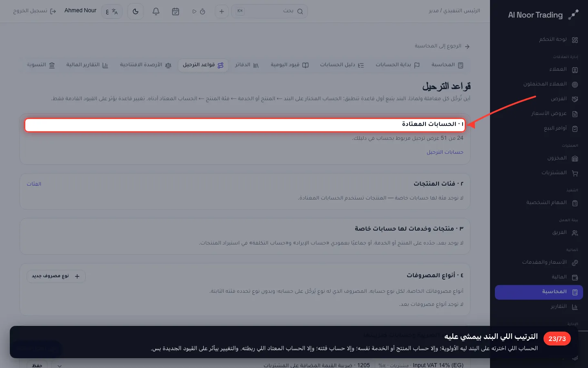Add a new expense type نوع مصروف جديد
The width and height of the screenshot is (588, 368).
click(56, 276)
